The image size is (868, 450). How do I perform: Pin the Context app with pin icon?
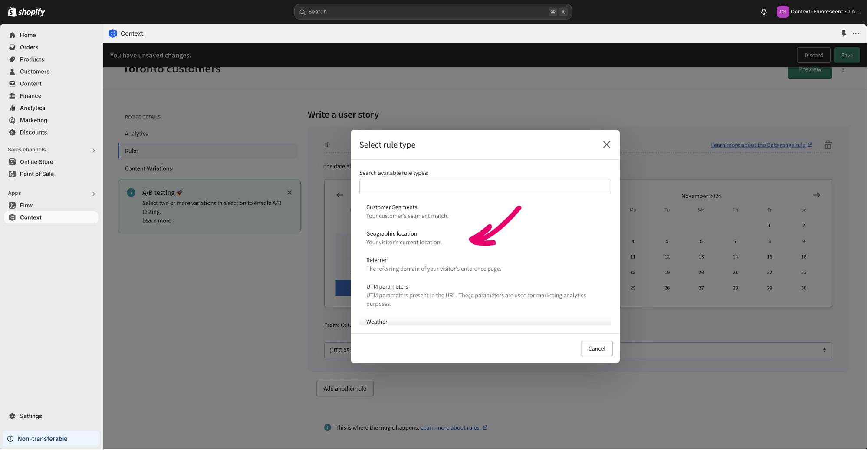[x=843, y=33]
